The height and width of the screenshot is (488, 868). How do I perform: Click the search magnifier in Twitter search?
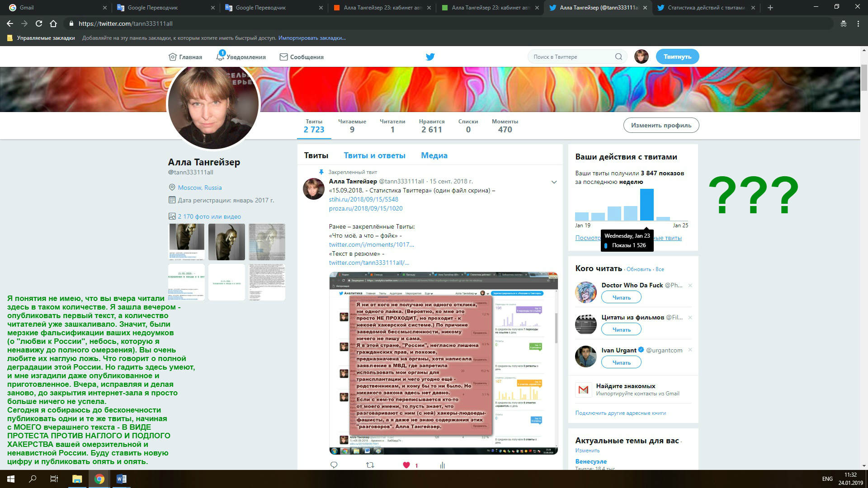618,56
